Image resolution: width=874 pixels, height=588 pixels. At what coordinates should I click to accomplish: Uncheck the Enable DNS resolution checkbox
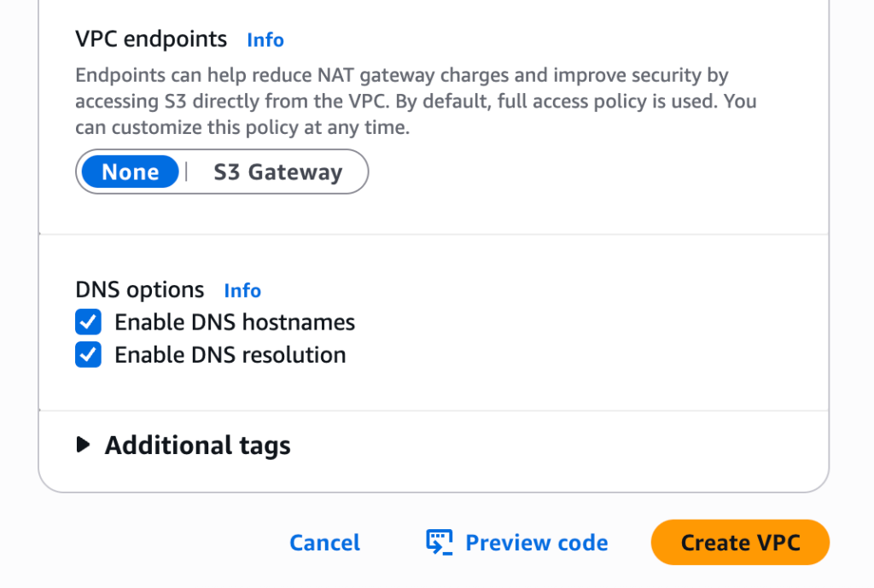[88, 355]
